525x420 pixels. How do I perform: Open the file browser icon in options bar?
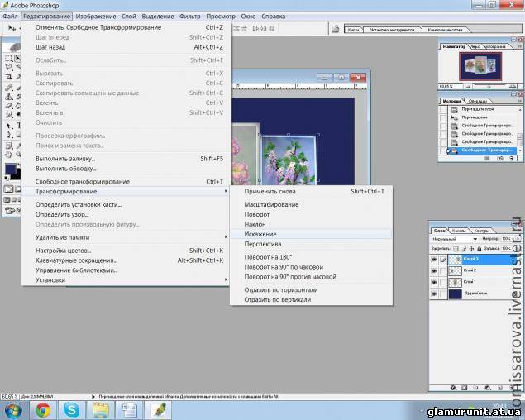tap(335, 29)
